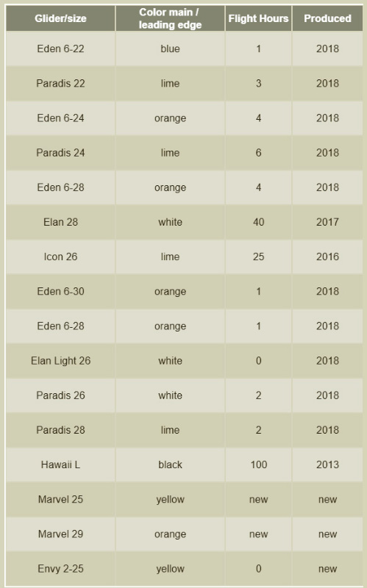
Task: Select the Envy 2-25 glider cell
Action: pyautogui.click(x=60, y=569)
